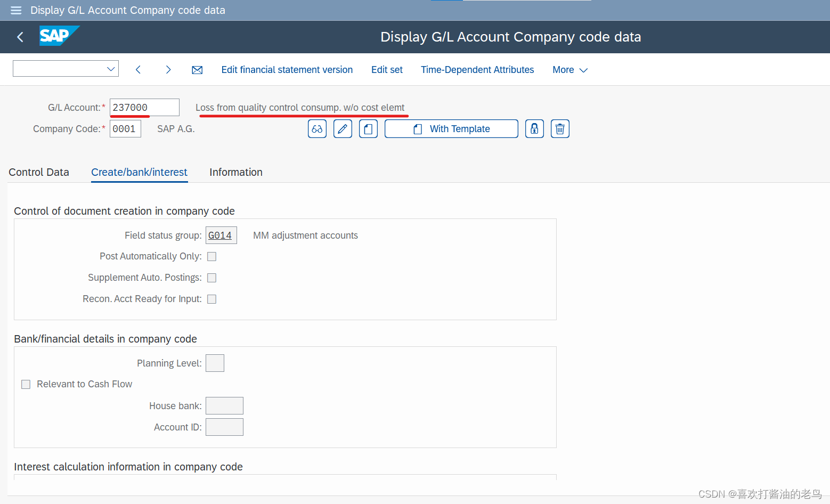Click the G014 field status group link
Viewport: 830px width, 504px height.
221,235
